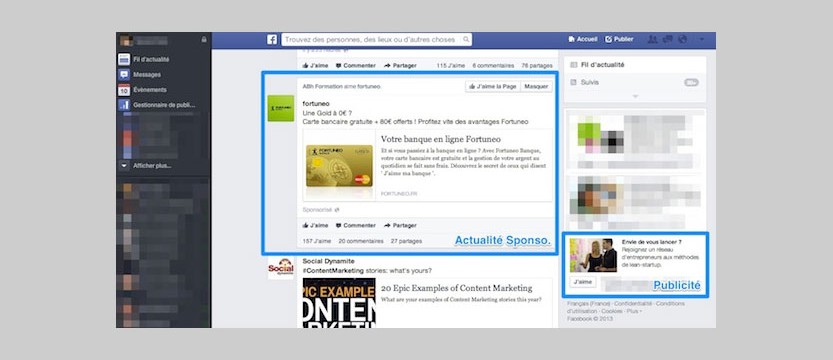Open the account dropdown arrow in top bar
The width and height of the screenshot is (833, 360).
702,39
